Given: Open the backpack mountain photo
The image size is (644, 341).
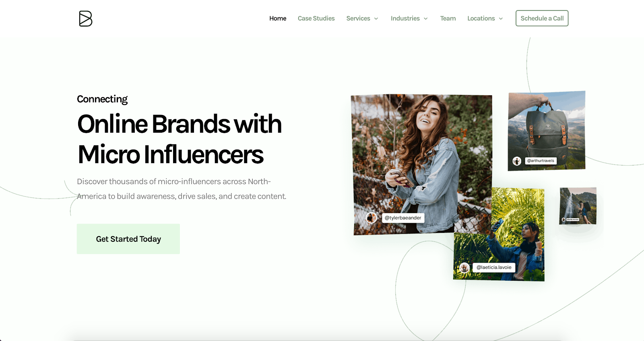Looking at the screenshot, I should pos(547,131).
